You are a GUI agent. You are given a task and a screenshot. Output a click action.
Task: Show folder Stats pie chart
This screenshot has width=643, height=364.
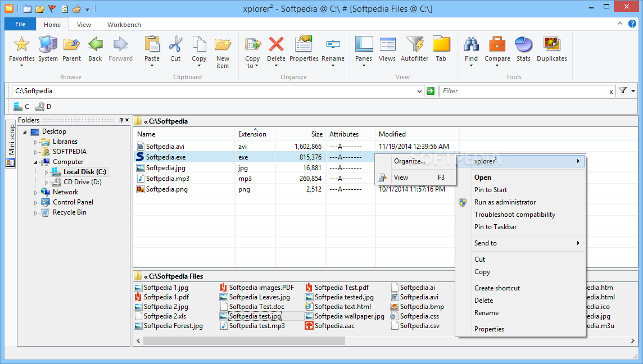[x=523, y=48]
